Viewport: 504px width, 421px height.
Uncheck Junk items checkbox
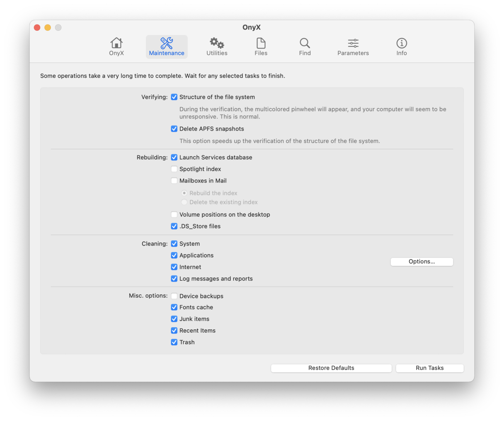click(174, 319)
